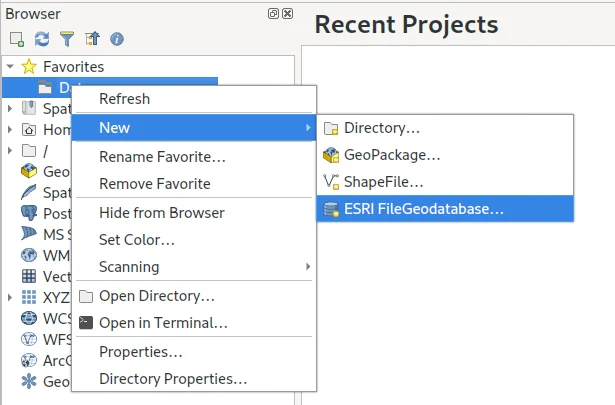Click the WCS globe icon

coord(29,318)
